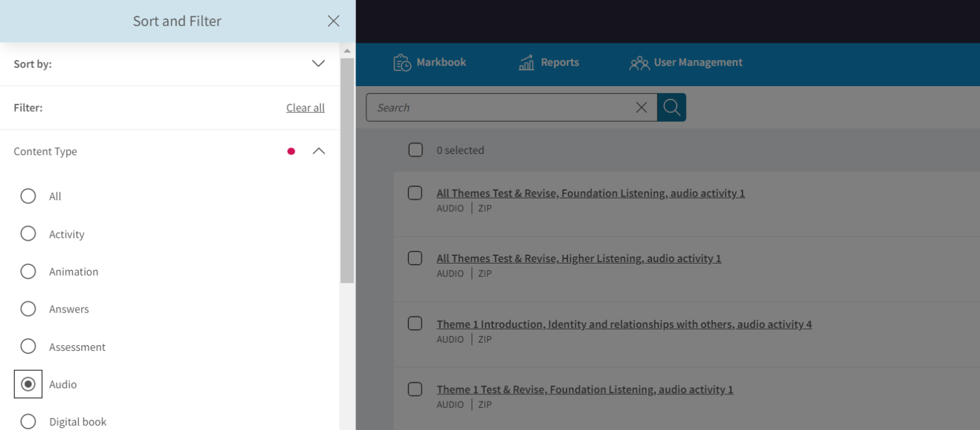Open the Reports section

coord(548,62)
